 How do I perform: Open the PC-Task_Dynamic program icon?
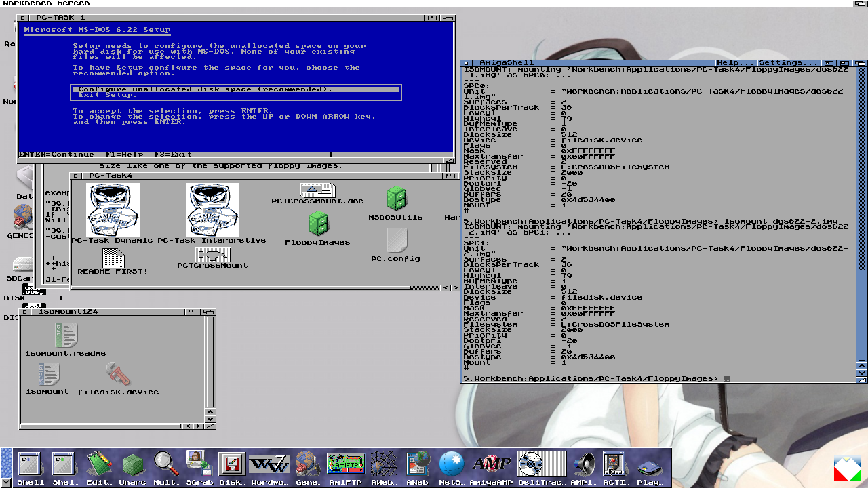[113, 209]
